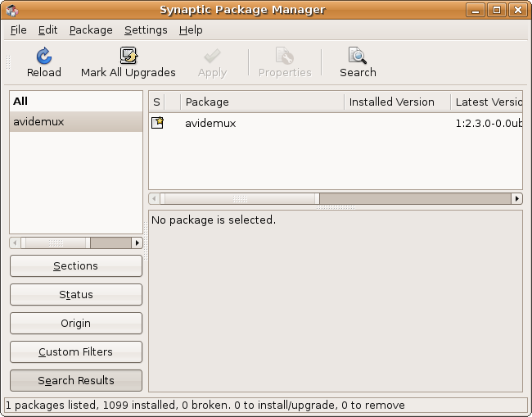Viewport: 532px width, 417px height.
Task: Open the Edit menu
Action: point(47,29)
